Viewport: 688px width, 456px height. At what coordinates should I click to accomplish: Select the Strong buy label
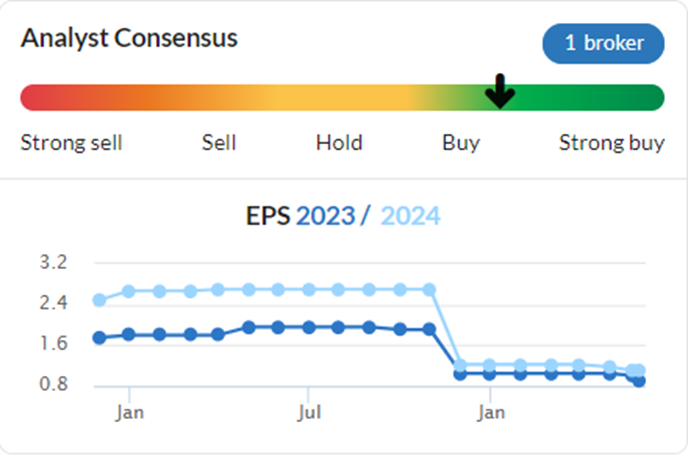[x=612, y=144]
